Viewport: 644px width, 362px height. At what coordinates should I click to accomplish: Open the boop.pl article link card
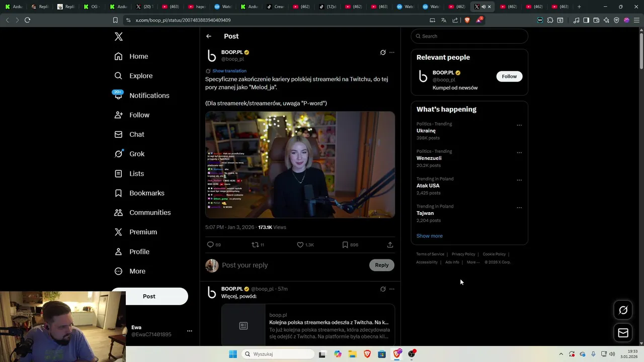[x=308, y=325]
